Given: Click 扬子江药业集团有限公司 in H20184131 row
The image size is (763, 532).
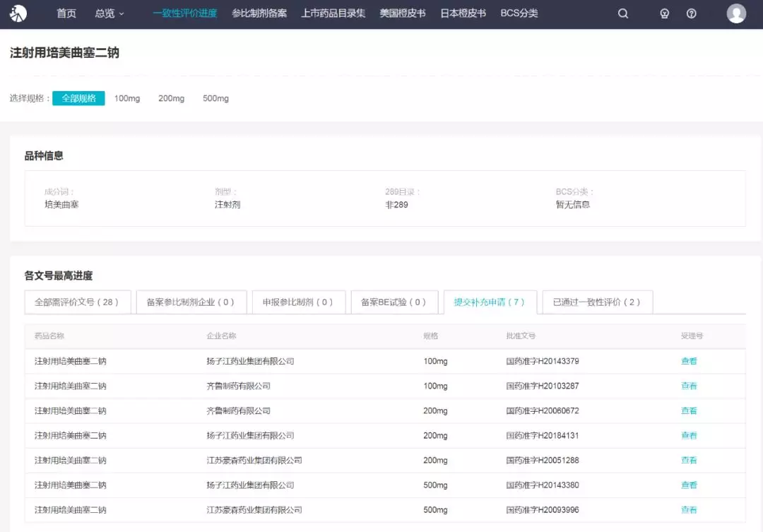Looking at the screenshot, I should pyautogui.click(x=250, y=436).
